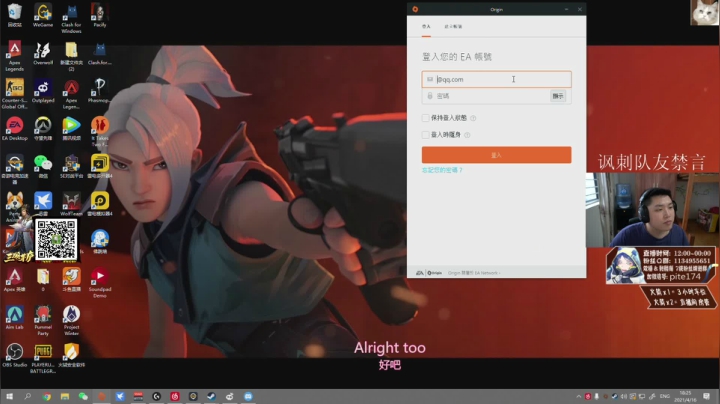
Task: Launch second Apex Legends icon beside Outplayed
Action: [x=71, y=94]
